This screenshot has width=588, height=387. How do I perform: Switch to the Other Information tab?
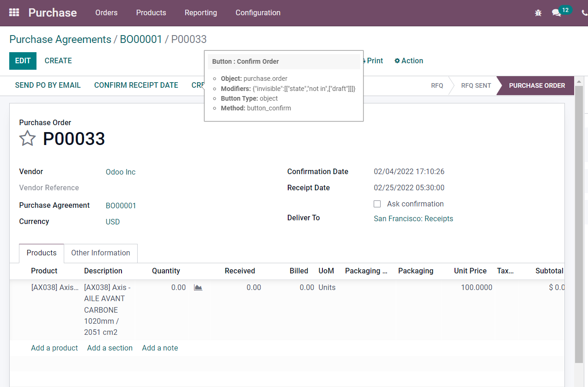(100, 253)
